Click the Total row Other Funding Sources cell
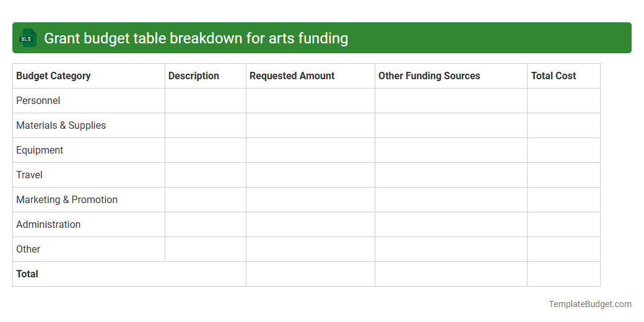The width and height of the screenshot is (644, 322). 451,274
